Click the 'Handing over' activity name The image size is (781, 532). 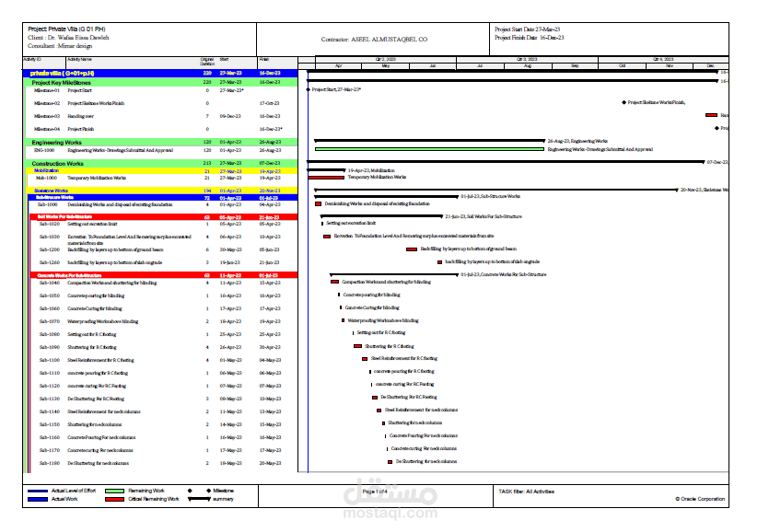[x=81, y=117]
